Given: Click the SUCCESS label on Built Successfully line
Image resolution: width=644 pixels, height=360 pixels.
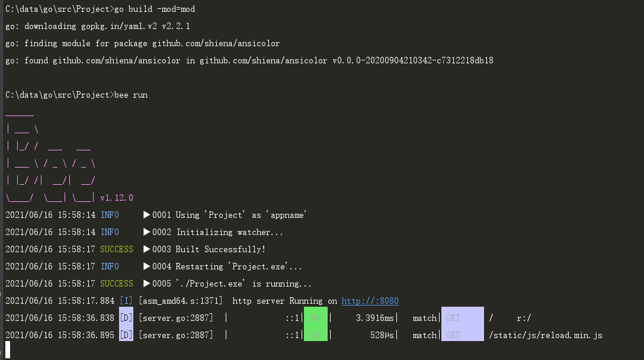Looking at the screenshot, I should click(116, 249).
